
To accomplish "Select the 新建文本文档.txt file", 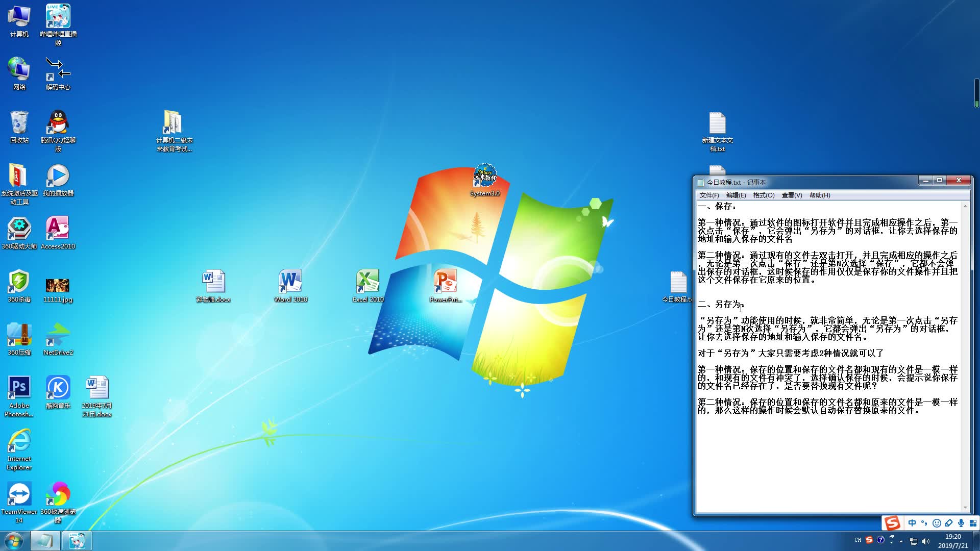I will click(717, 131).
